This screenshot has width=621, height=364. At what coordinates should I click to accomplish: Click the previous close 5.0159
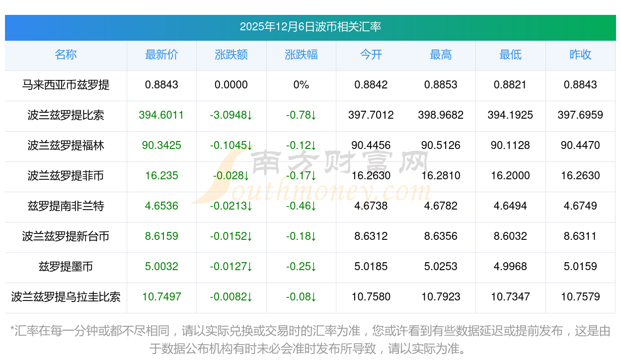[580, 267]
